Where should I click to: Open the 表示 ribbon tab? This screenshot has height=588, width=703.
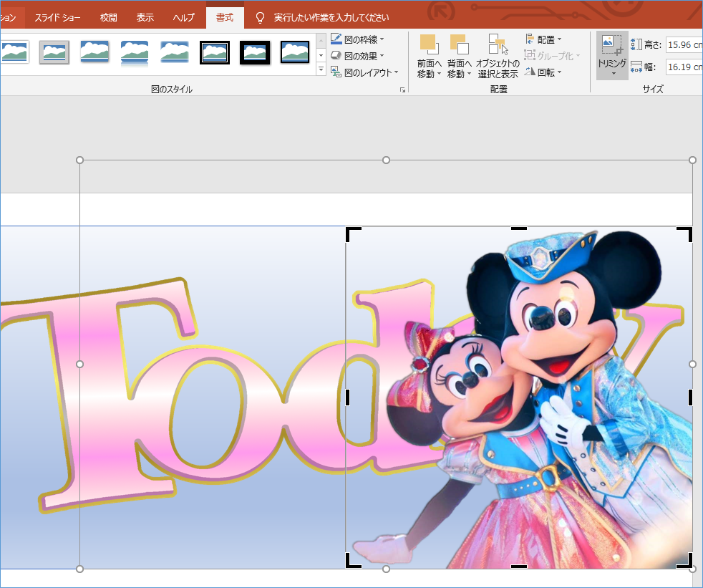(145, 17)
